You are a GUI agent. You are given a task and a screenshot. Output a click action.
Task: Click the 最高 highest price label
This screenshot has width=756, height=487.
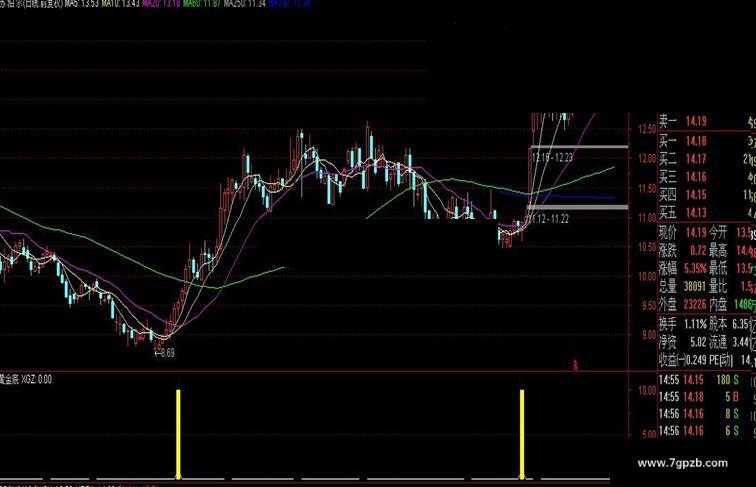pos(718,250)
